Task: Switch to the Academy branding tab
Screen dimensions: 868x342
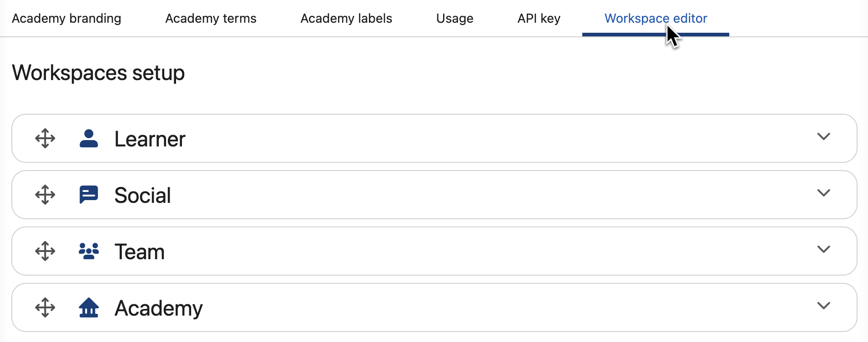Action: click(66, 18)
